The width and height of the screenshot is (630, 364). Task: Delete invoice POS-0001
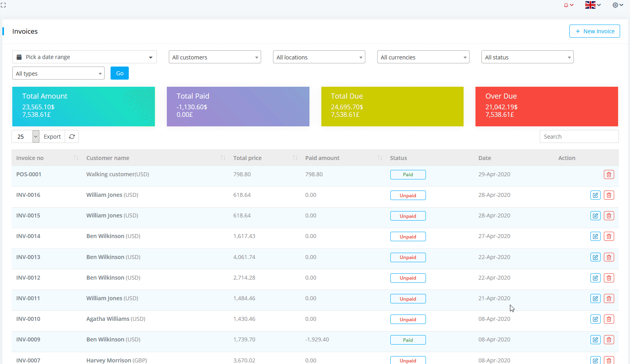point(609,175)
